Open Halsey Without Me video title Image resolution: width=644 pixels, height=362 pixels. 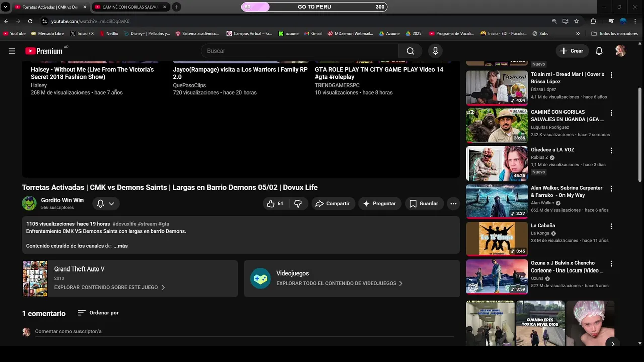[x=93, y=73]
